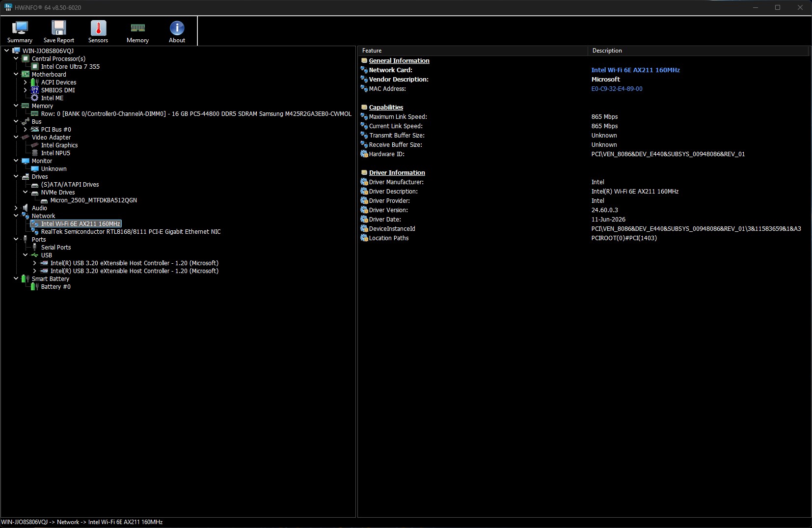Collapse the Network tree node
812x528 pixels.
pyautogui.click(x=16, y=216)
